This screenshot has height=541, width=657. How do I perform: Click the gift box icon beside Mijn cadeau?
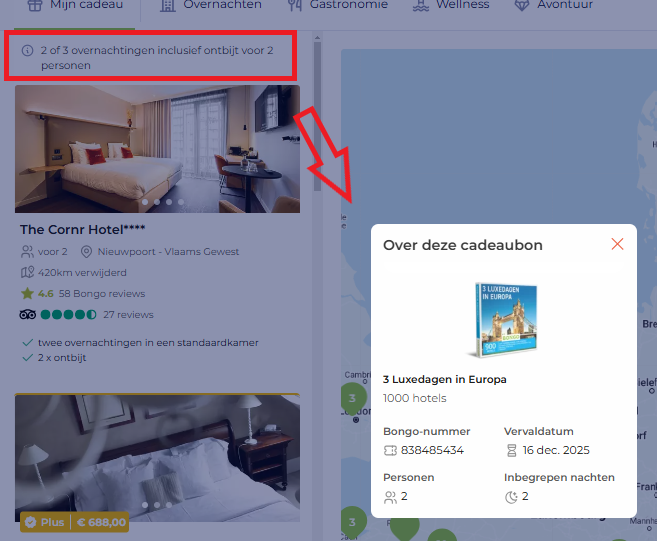pos(35,5)
